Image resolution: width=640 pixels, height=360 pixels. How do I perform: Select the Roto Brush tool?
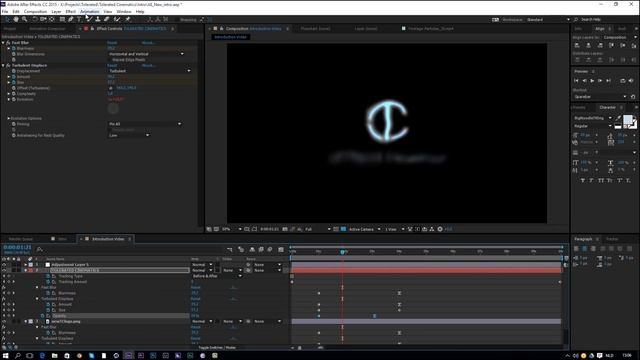[117, 20]
